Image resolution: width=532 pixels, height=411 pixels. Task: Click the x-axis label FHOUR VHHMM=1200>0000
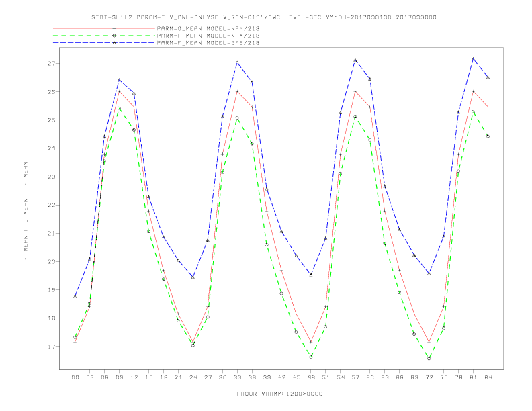click(279, 394)
